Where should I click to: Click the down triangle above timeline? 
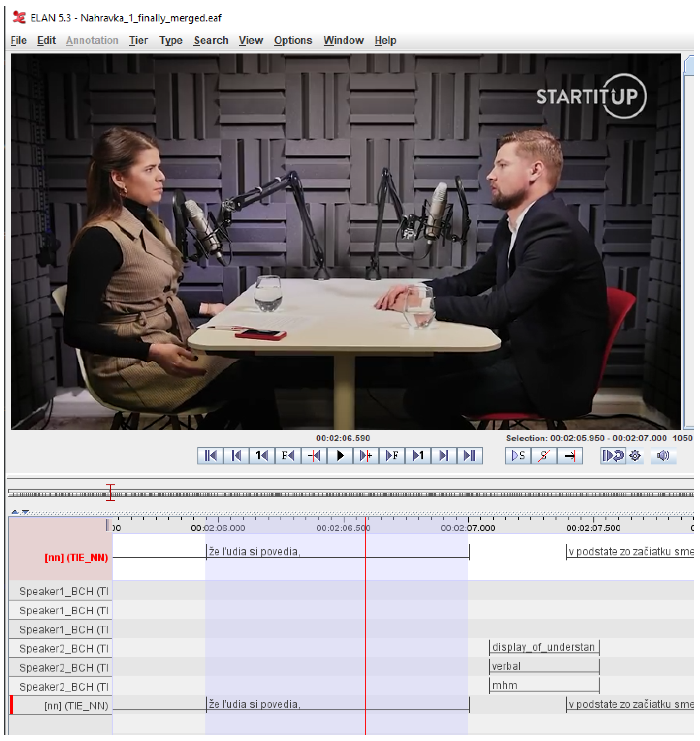[25, 512]
